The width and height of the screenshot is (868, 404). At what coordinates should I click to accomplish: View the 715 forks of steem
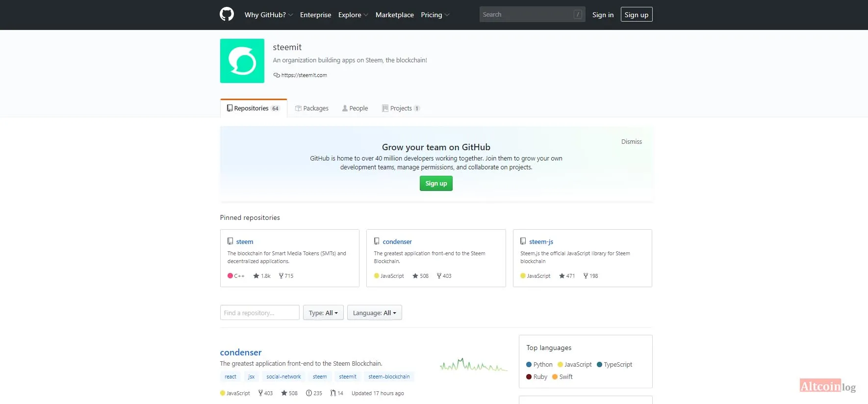pyautogui.click(x=286, y=276)
